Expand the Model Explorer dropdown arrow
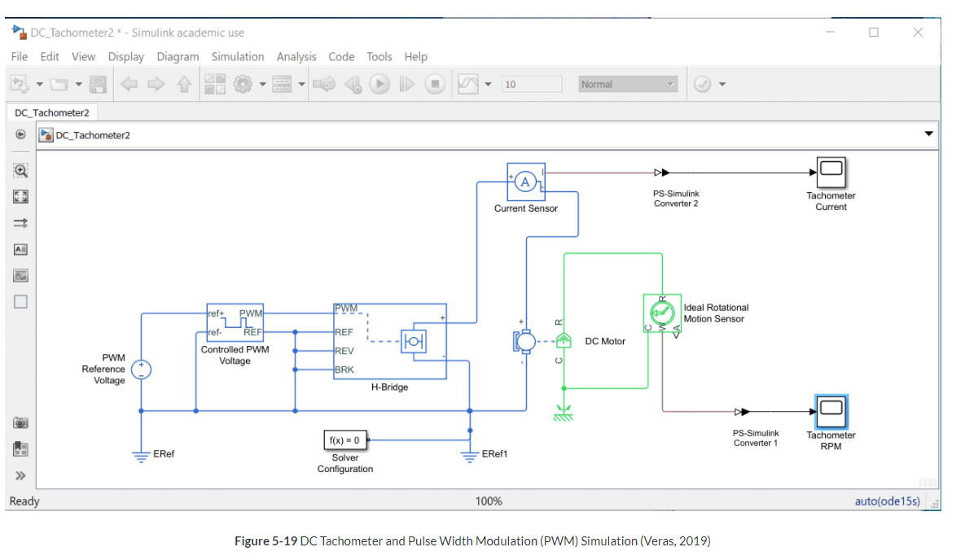Image resolution: width=965 pixels, height=560 pixels. click(301, 85)
